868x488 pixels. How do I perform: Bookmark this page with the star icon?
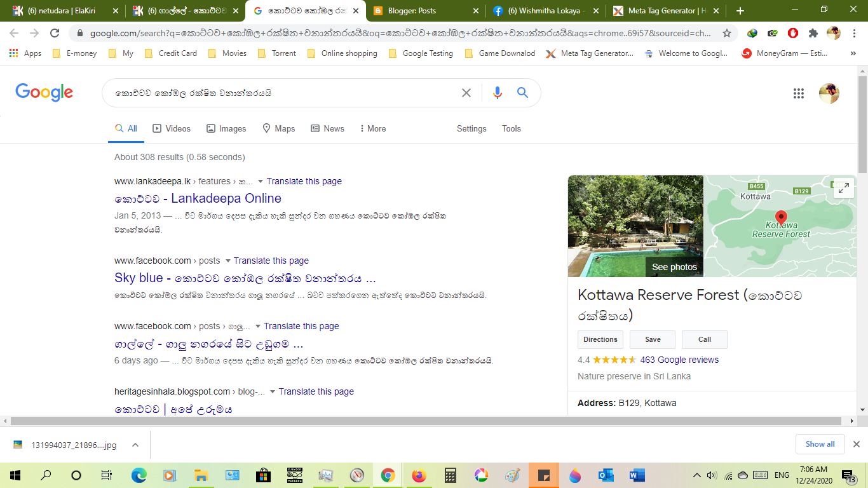tap(727, 34)
